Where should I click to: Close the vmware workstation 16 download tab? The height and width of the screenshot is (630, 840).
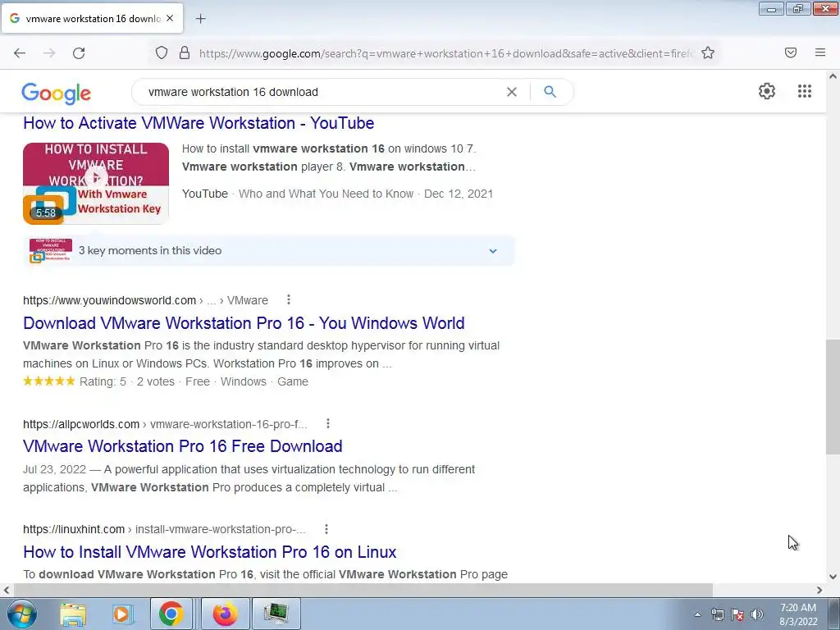(x=170, y=18)
